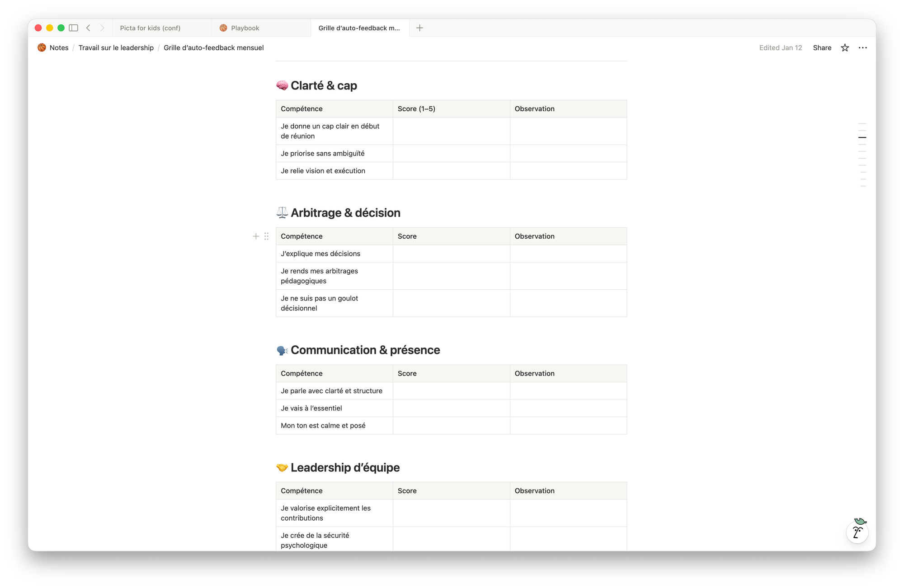Open the three-dot page options menu
The width and height of the screenshot is (904, 588).
pos(862,48)
